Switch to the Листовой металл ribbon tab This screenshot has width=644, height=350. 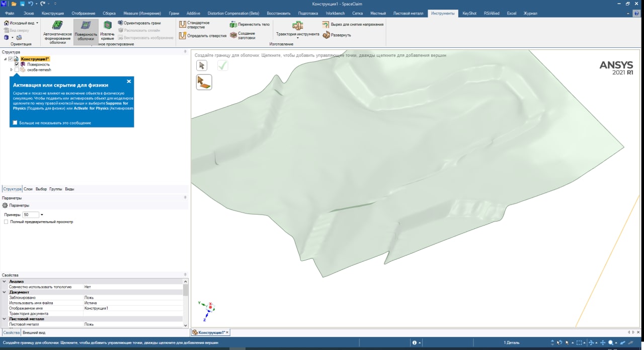408,13
